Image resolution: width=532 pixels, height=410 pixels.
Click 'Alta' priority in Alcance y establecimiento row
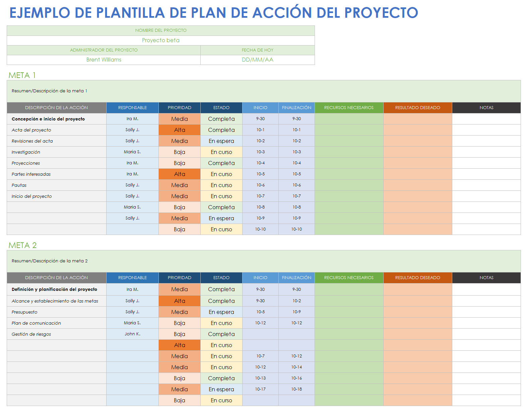[x=180, y=301]
